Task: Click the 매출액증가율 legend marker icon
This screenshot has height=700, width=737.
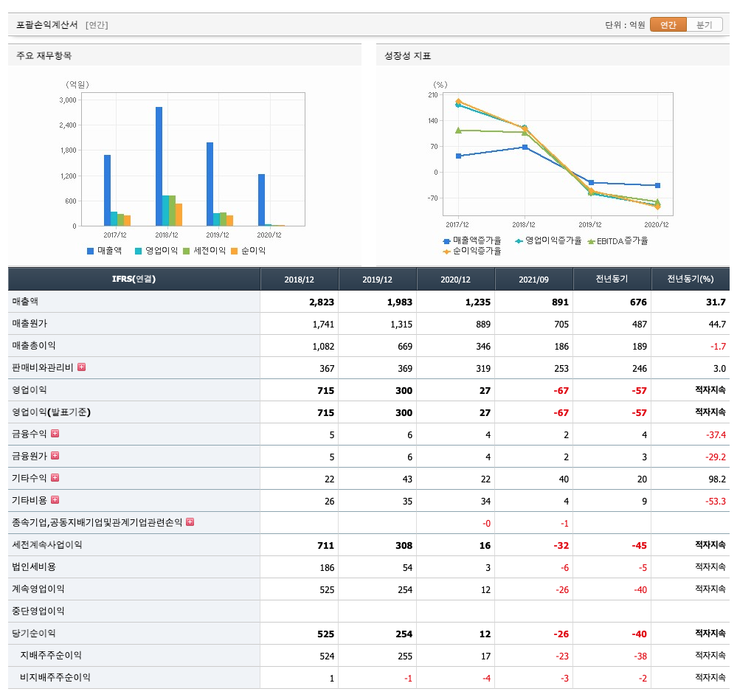Action: tap(446, 241)
